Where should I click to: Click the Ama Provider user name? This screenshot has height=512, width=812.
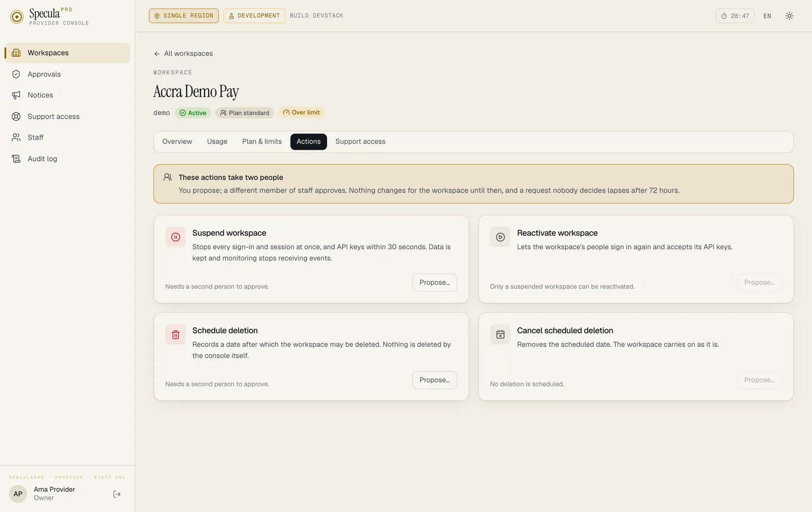[x=54, y=489]
